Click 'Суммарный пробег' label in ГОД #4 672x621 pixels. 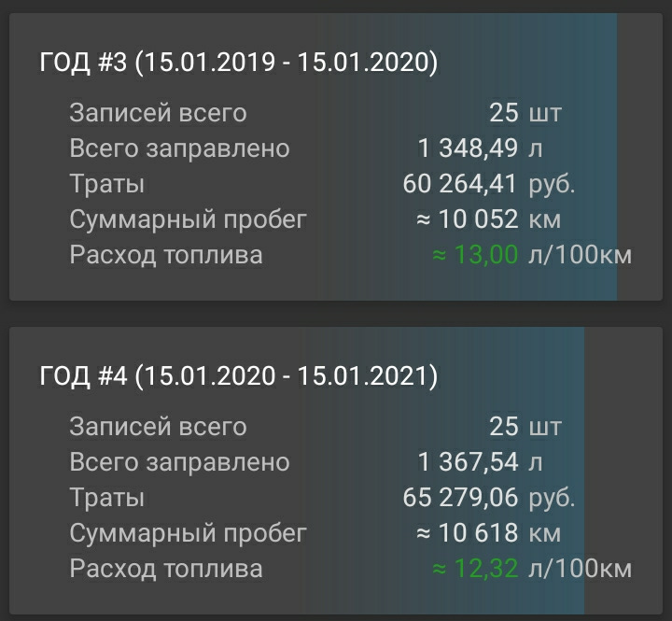point(188,533)
